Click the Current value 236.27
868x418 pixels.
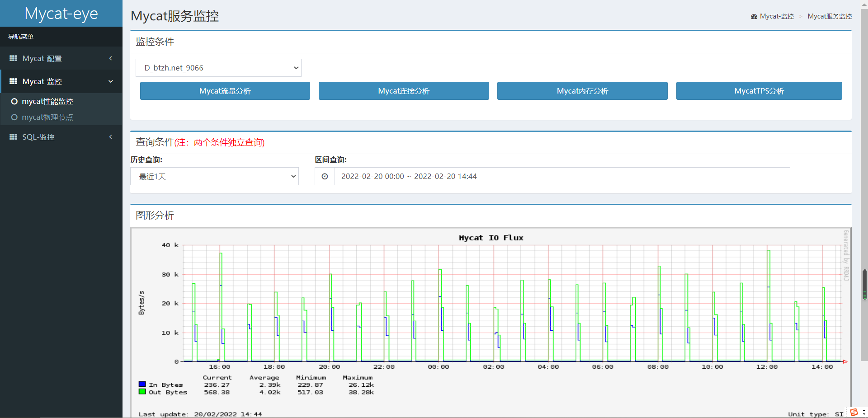[217, 385]
